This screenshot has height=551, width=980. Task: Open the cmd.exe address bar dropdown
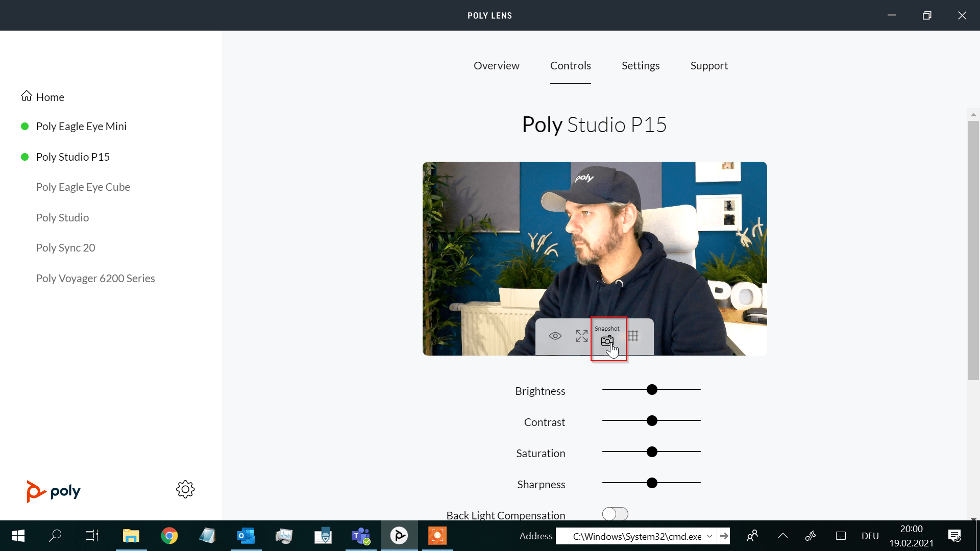click(x=709, y=536)
